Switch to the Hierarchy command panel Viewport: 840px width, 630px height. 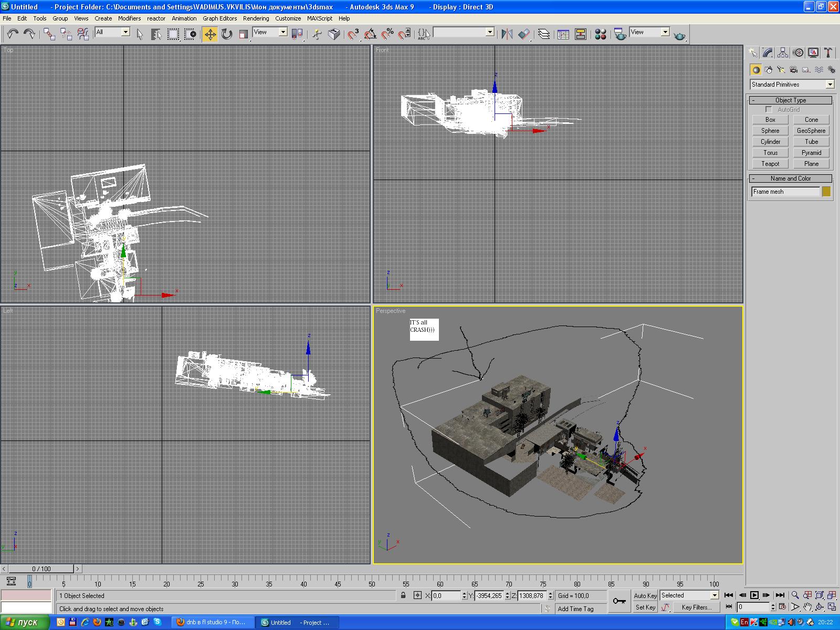[783, 52]
